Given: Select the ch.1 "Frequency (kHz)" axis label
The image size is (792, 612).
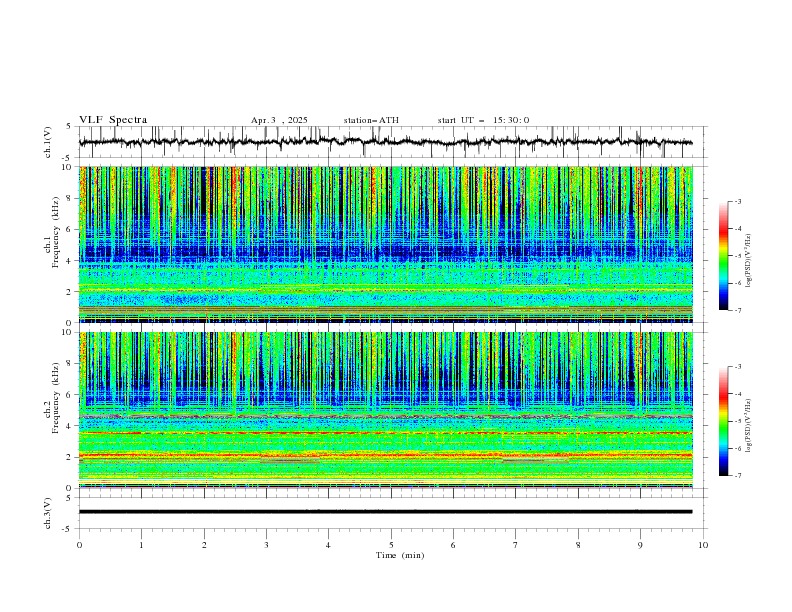Looking at the screenshot, I should 55,230.
